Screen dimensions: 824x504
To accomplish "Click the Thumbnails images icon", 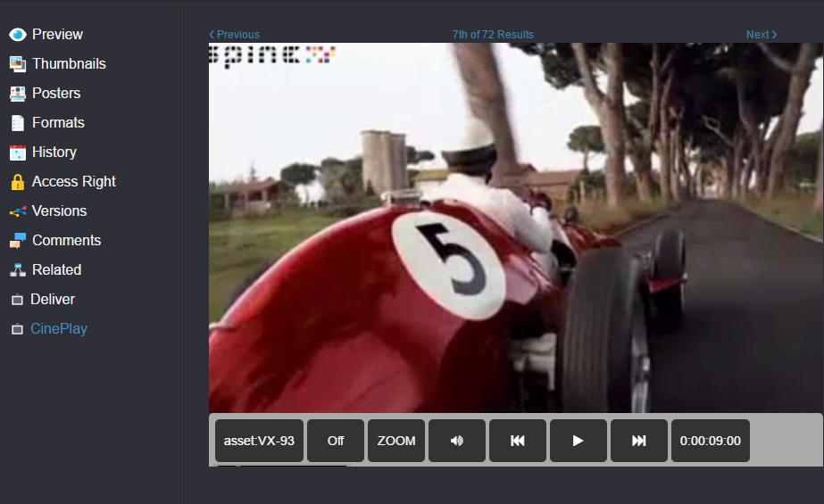I will click(x=17, y=64).
